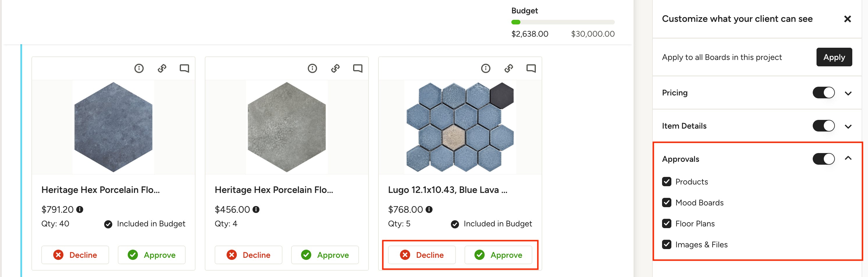Click Apply to all Boards button
This screenshot has height=277, width=868.
tap(834, 57)
